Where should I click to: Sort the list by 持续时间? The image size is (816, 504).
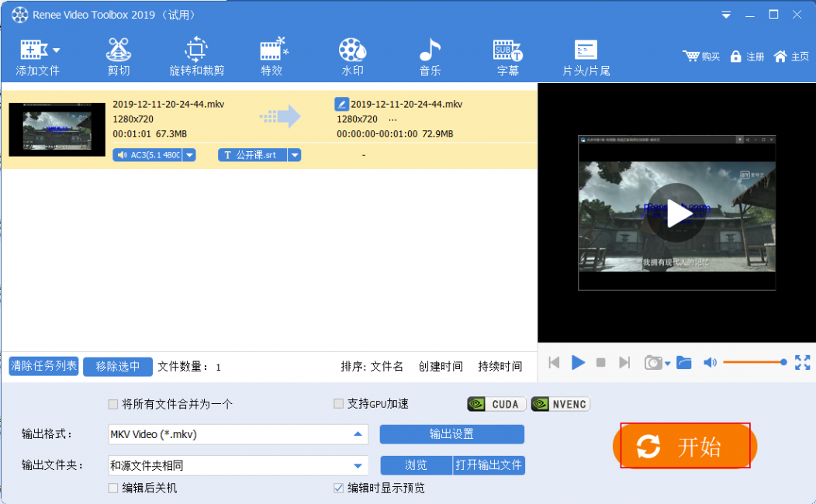(x=500, y=367)
